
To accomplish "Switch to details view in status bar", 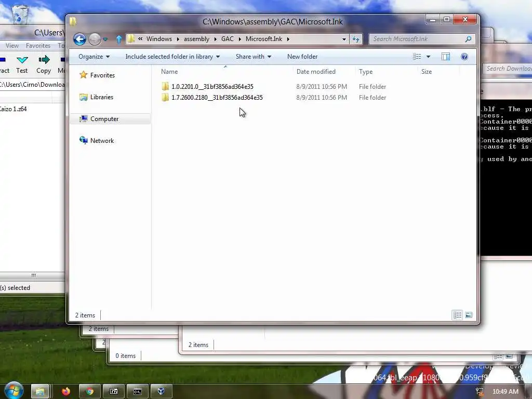I will click(457, 315).
